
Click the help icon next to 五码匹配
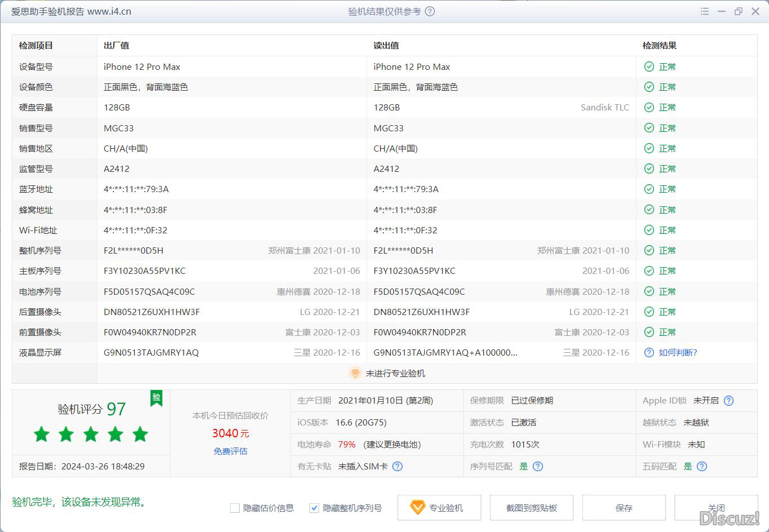[701, 466]
